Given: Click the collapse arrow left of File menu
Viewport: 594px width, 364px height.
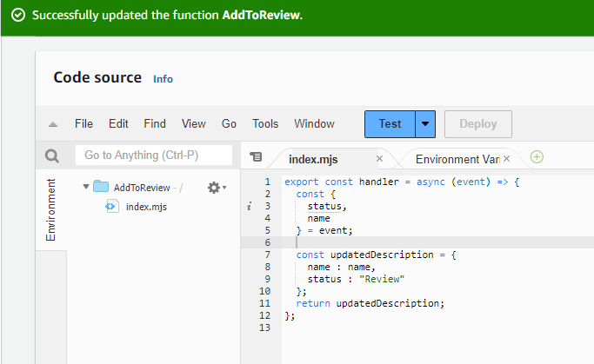Looking at the screenshot, I should [53, 124].
